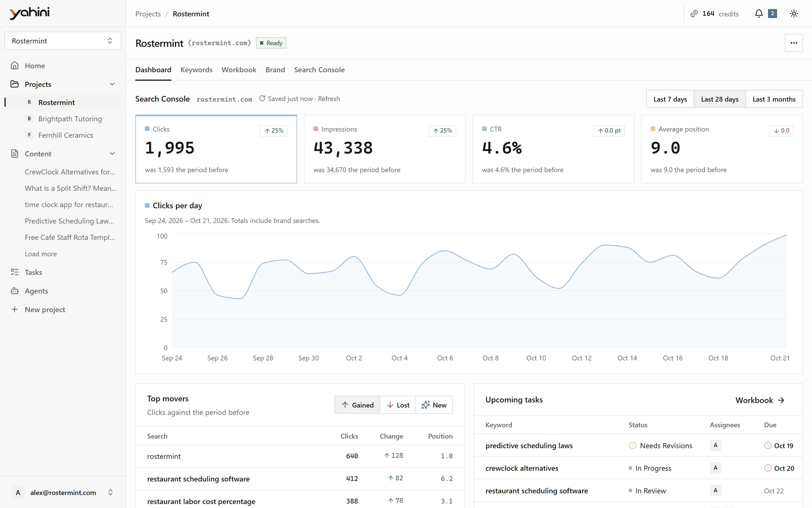Click the refresh circular arrow icon

[262, 98]
